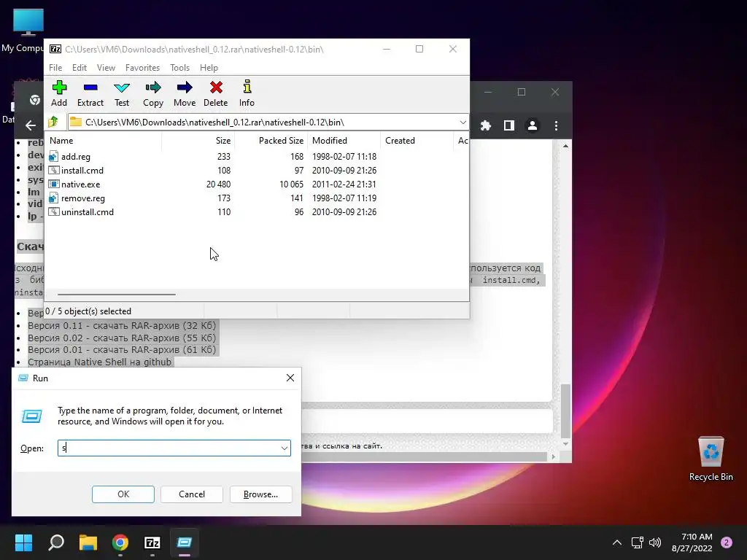Viewport: 747px width, 560px height.
Task: Switch to Chrome on the taskbar
Action: 120,542
